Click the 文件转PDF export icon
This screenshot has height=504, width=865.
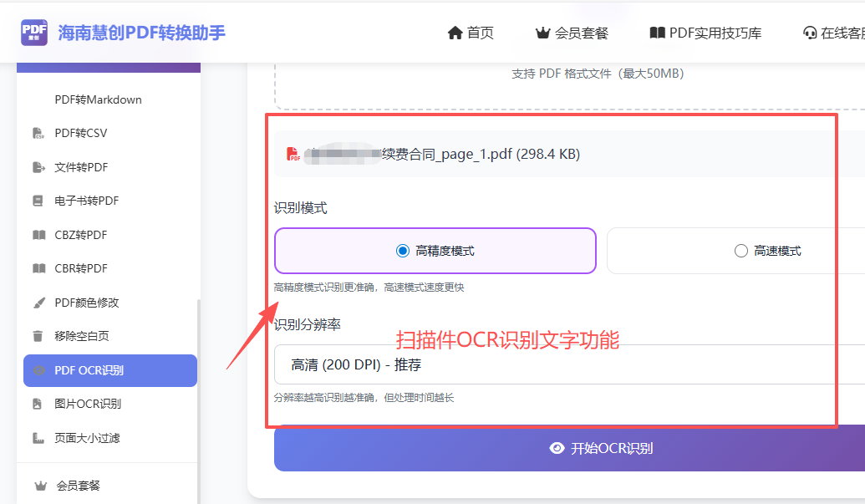[38, 167]
